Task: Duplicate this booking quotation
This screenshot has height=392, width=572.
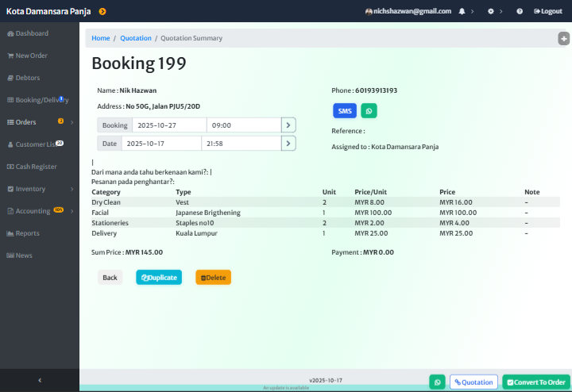Action: click(x=159, y=277)
